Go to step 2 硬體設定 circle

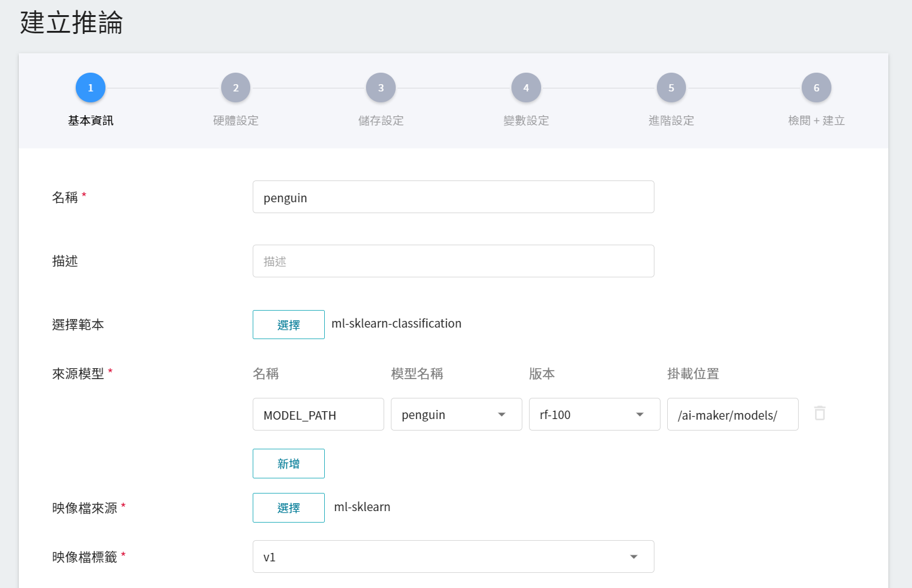236,88
